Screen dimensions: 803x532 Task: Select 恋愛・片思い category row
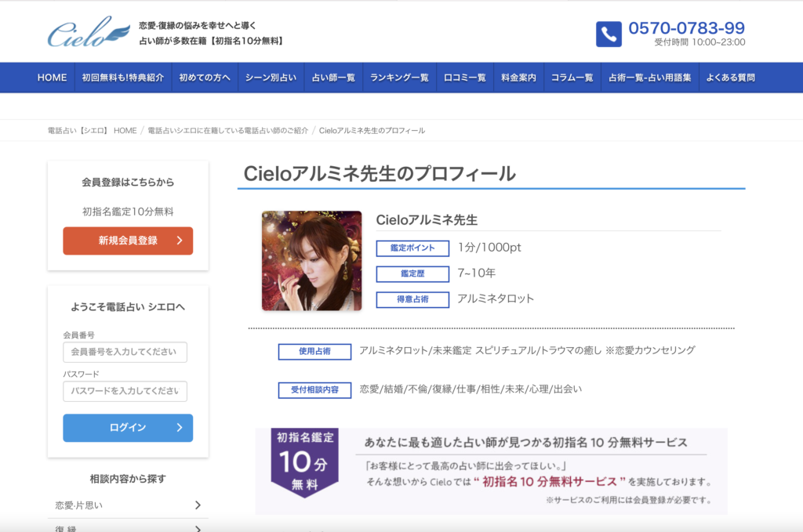(128, 505)
